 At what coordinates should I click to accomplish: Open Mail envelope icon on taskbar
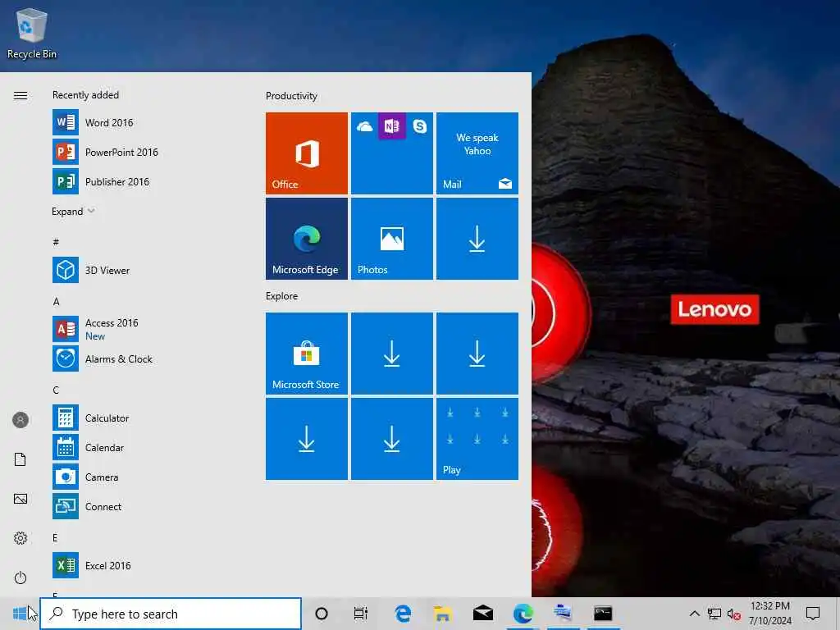[x=482, y=614]
